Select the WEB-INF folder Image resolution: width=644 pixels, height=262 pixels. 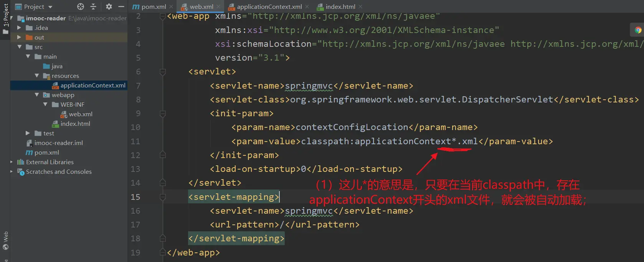click(68, 104)
